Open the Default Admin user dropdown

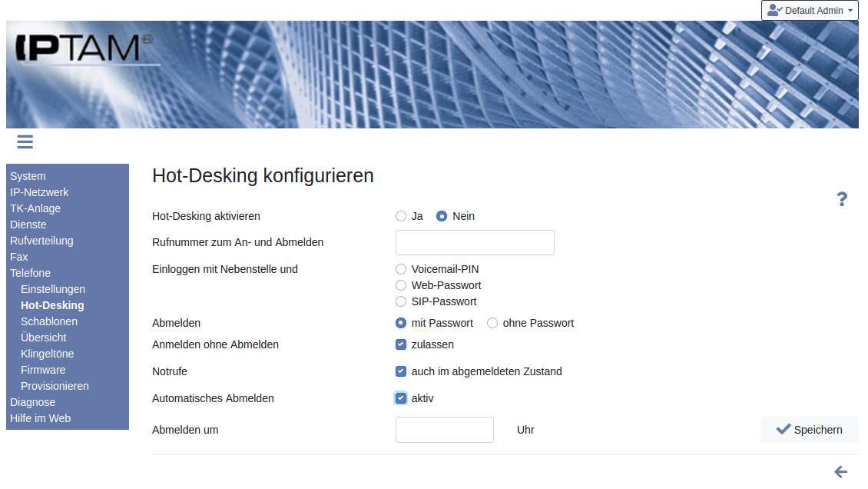click(x=810, y=11)
